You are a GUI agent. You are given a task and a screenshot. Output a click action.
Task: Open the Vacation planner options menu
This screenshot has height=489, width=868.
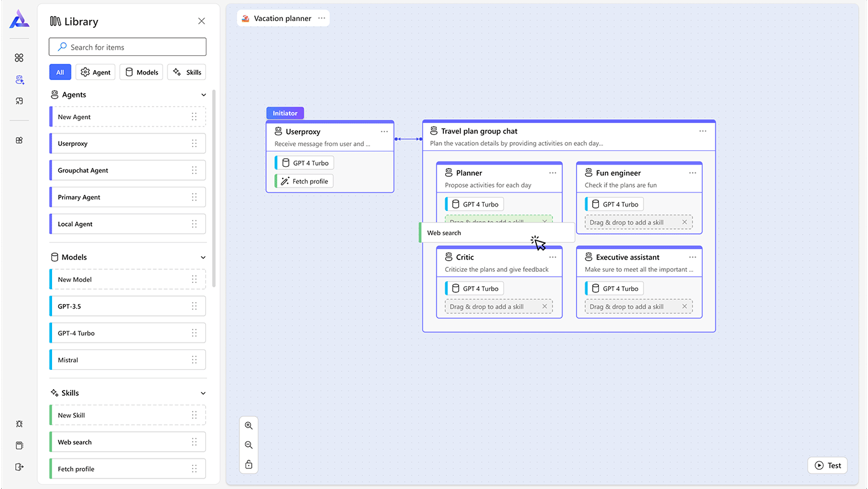tap(322, 18)
